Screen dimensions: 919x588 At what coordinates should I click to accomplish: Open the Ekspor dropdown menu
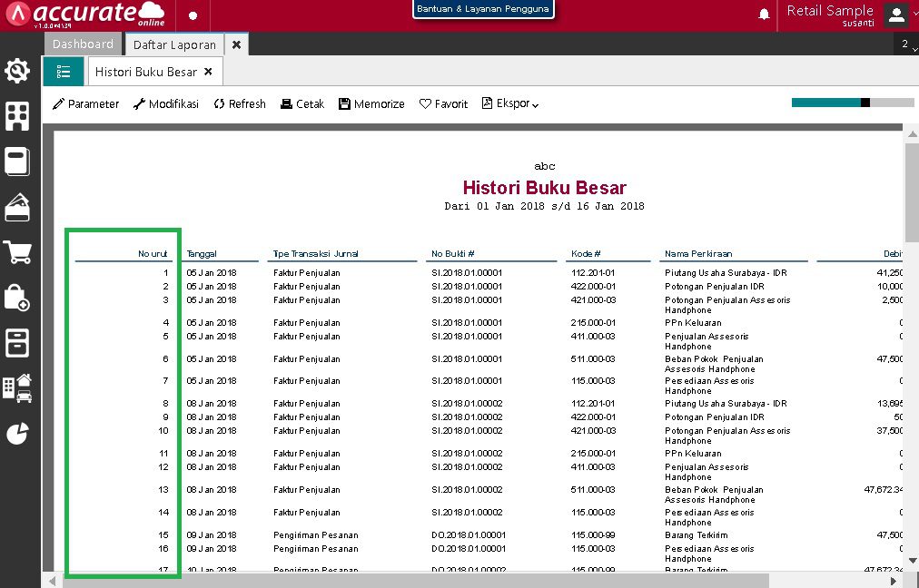(x=509, y=103)
